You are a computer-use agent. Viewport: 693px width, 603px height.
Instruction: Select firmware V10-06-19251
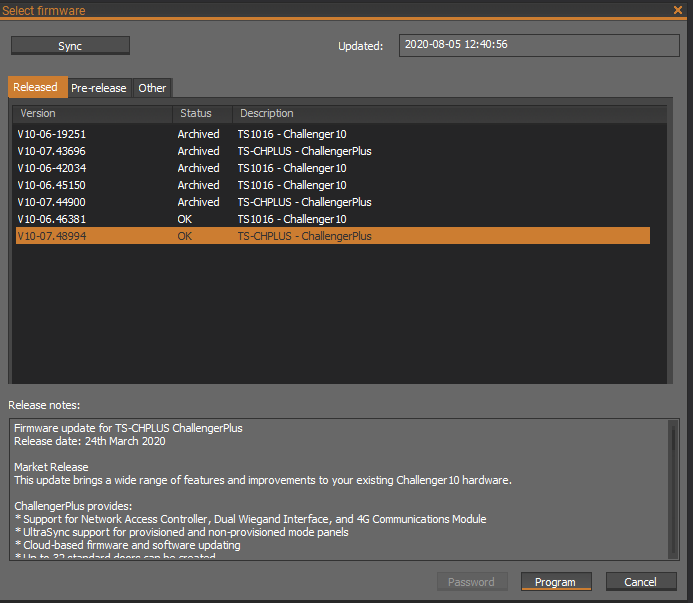click(333, 134)
